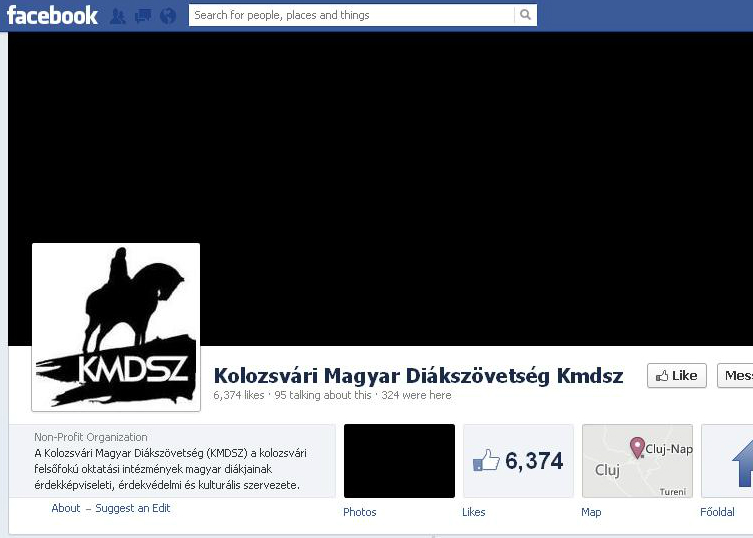Open the Photos thumbnail tile

tap(399, 461)
